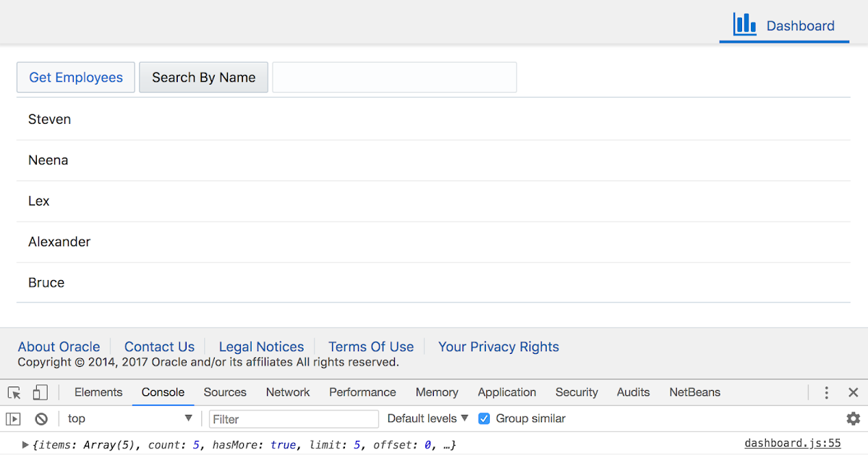Screen dimensions: 868x456
Task: Uncheck the Group similar option
Action: (x=483, y=418)
